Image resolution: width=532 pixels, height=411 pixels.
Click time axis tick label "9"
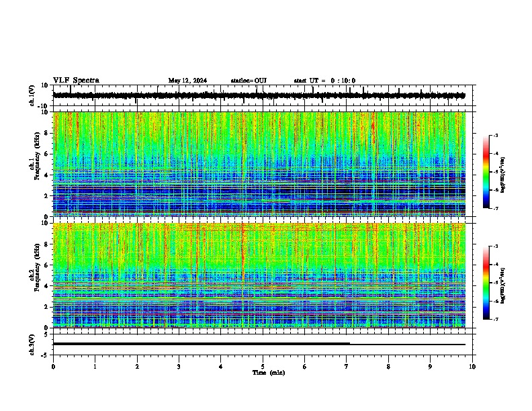(430, 367)
